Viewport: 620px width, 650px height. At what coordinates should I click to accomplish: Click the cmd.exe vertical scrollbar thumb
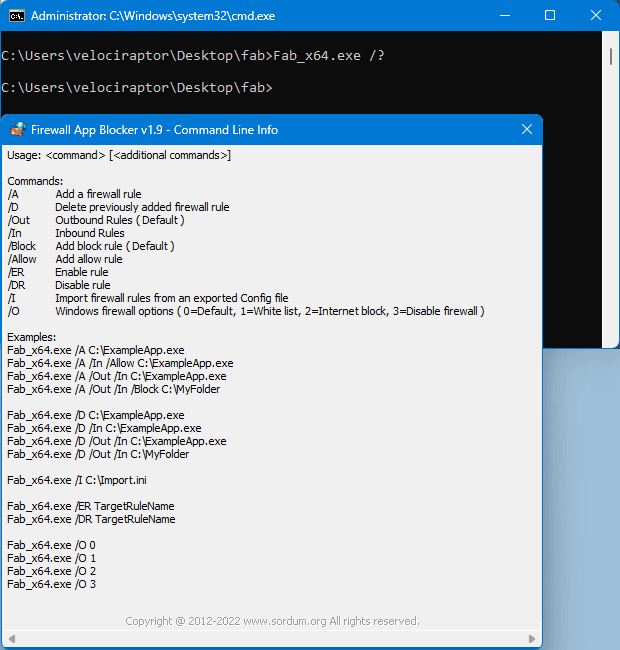tap(611, 56)
